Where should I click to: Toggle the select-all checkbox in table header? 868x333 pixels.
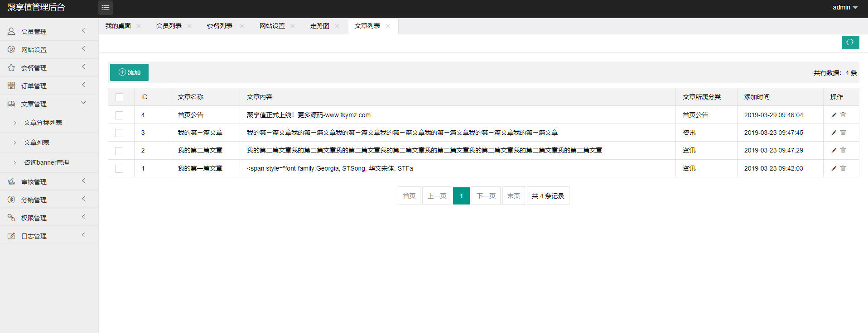pos(119,97)
